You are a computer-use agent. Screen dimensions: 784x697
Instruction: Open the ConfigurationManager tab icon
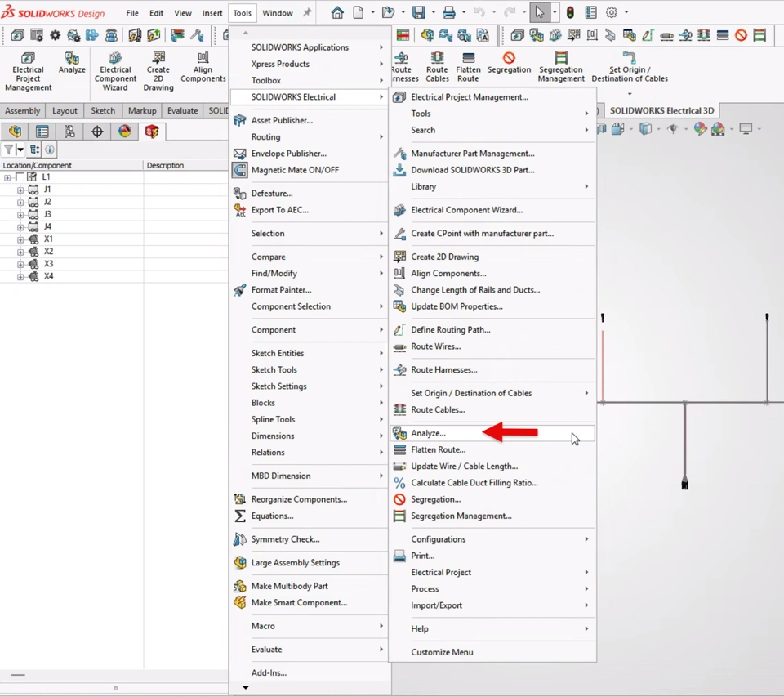pos(69,132)
